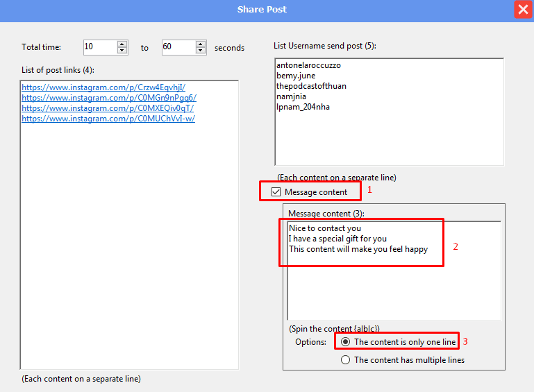Select 'The content is only one line'
The image size is (534, 392).
[x=346, y=342]
